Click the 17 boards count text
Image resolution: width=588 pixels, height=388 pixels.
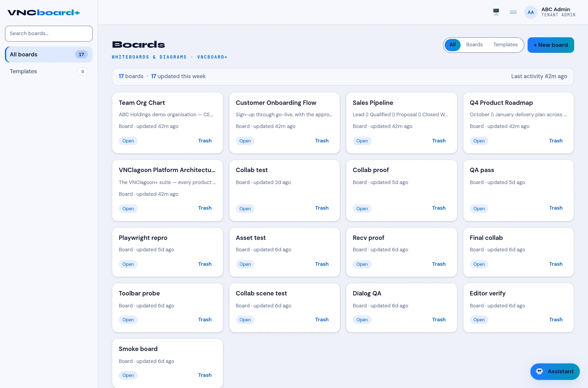click(131, 76)
